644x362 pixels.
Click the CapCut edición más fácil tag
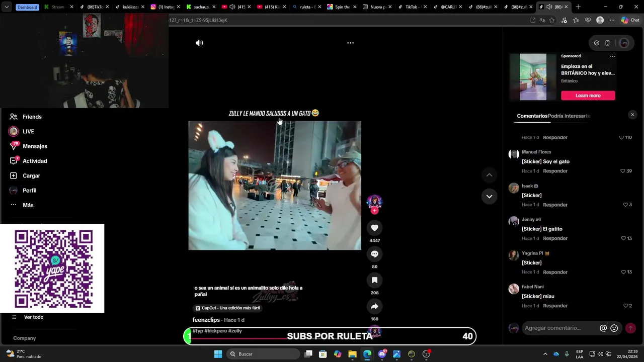pyautogui.click(x=228, y=308)
